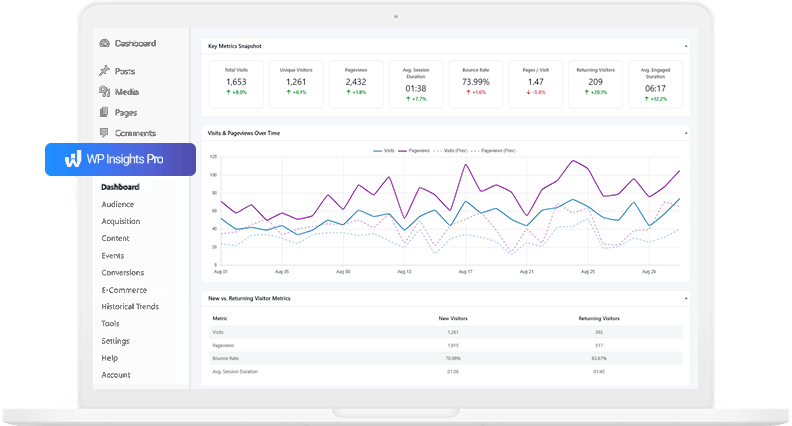Click the Pageviews 2,432 card
Image resolution: width=792 pixels, height=426 pixels.
tap(356, 84)
